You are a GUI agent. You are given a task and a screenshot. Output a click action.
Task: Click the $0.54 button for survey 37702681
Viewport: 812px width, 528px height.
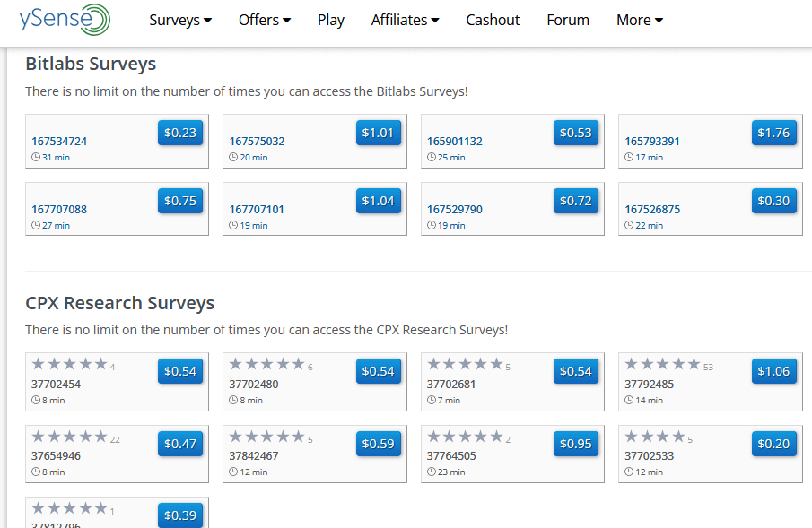click(x=576, y=371)
